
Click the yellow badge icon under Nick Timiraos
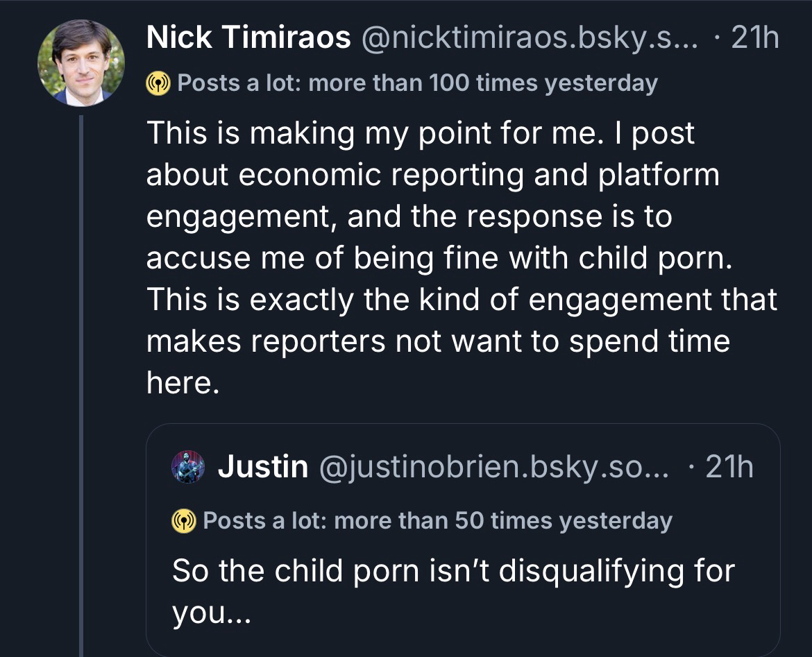(158, 84)
